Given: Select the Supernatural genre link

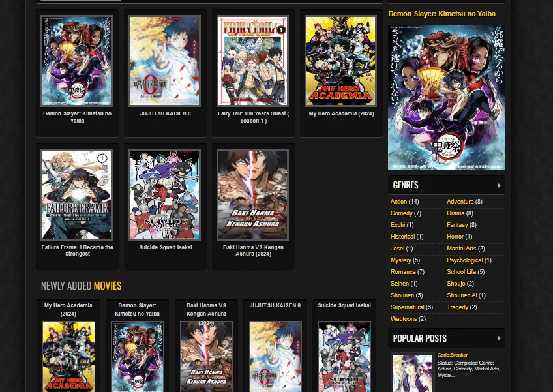Looking at the screenshot, I should (x=408, y=307).
